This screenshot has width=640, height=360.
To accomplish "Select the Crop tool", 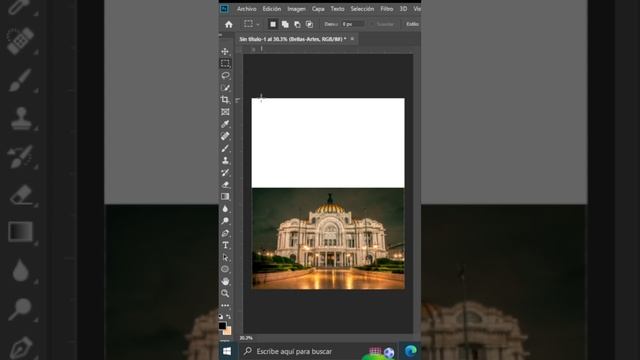I will pos(225,100).
